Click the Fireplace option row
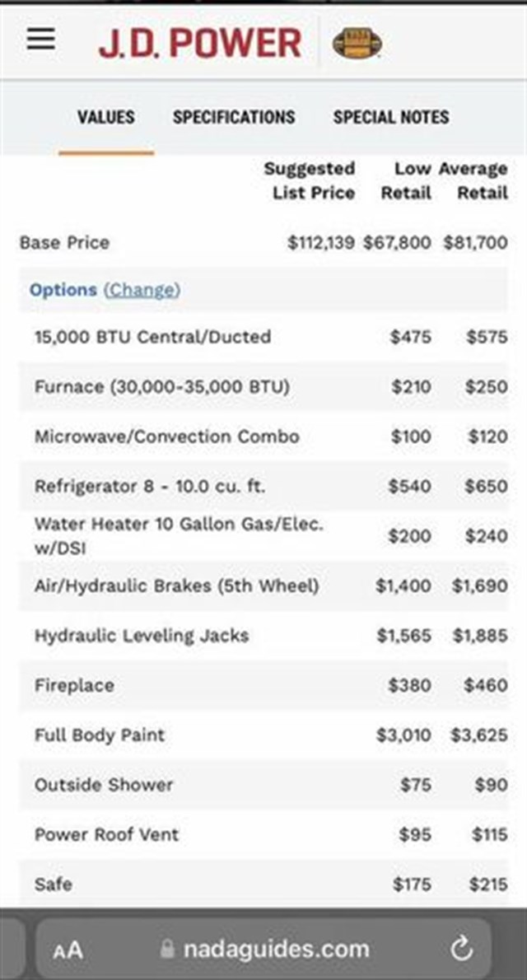This screenshot has height=980, width=527. pos(74,685)
